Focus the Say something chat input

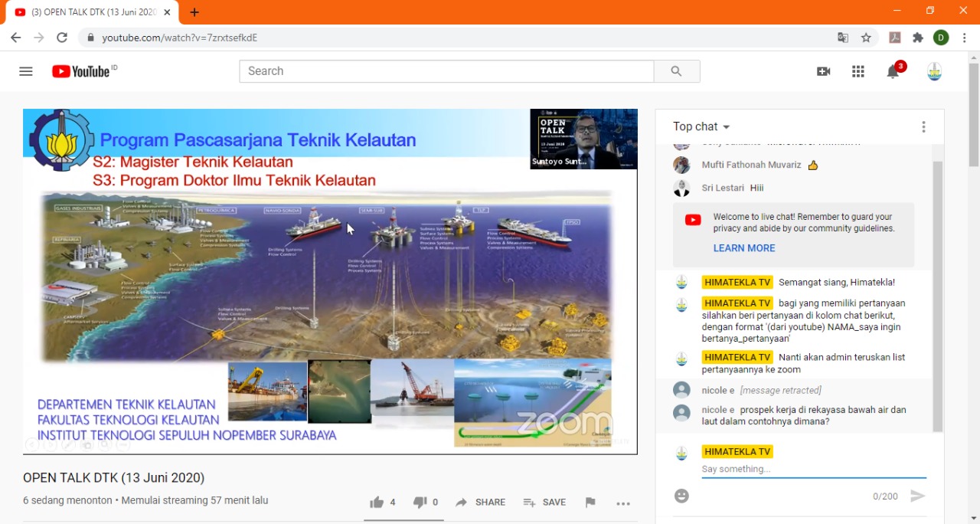(813, 469)
